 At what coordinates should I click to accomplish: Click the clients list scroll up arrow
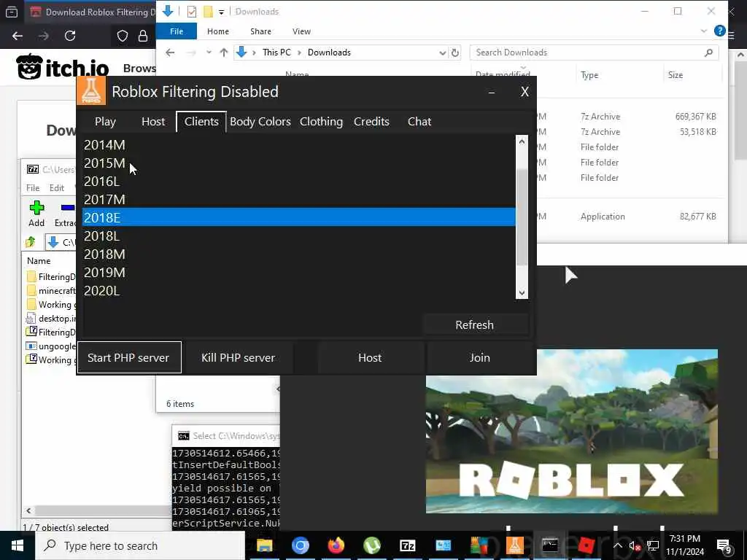click(x=522, y=141)
